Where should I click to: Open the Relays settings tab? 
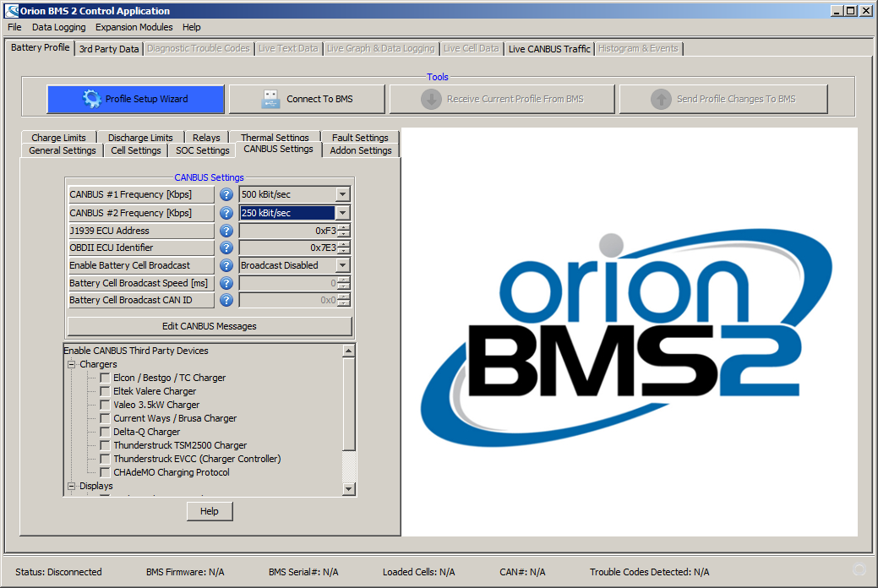[206, 137]
